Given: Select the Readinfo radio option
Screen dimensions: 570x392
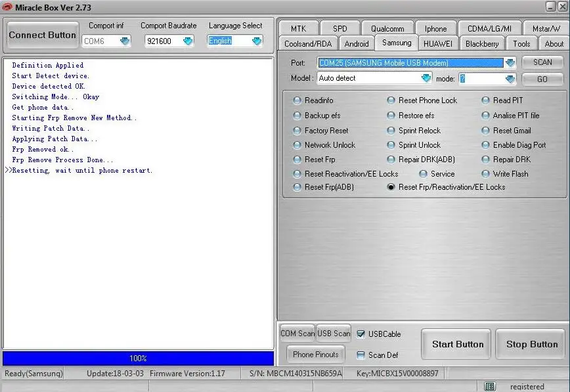Looking at the screenshot, I should click(297, 100).
